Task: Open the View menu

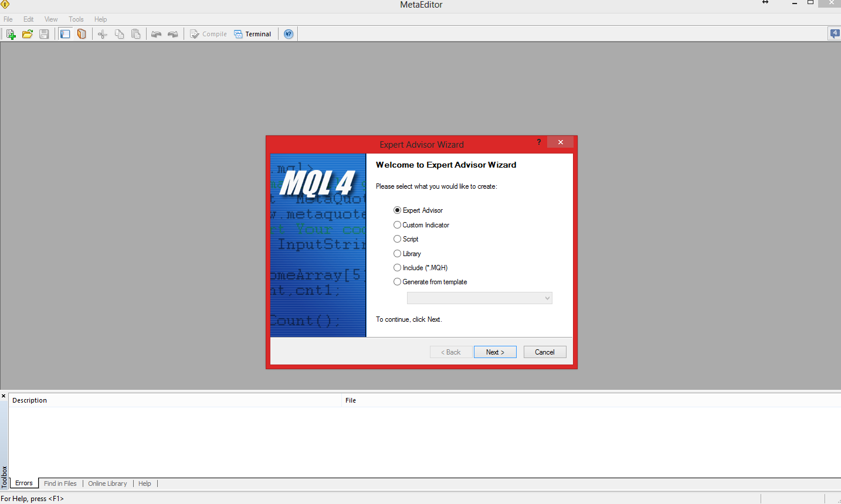Action: 51,19
